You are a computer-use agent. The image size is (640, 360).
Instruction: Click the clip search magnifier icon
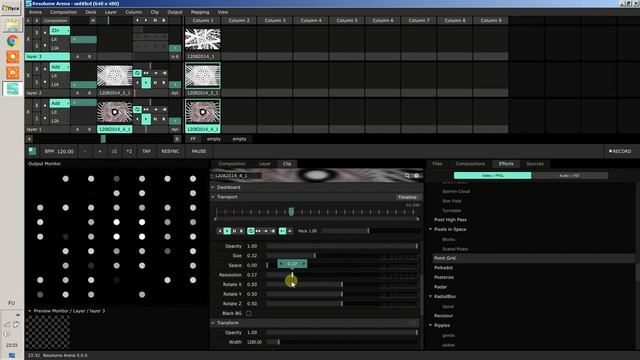(x=407, y=176)
